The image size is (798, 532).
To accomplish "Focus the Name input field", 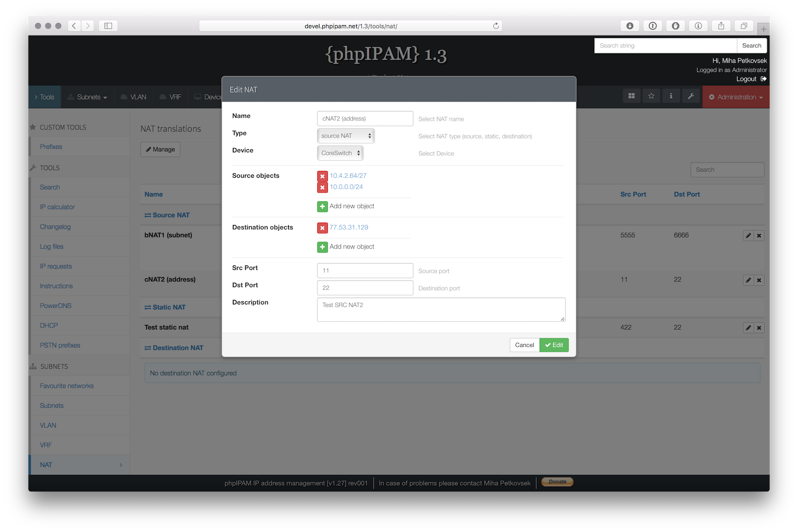I will (x=365, y=119).
